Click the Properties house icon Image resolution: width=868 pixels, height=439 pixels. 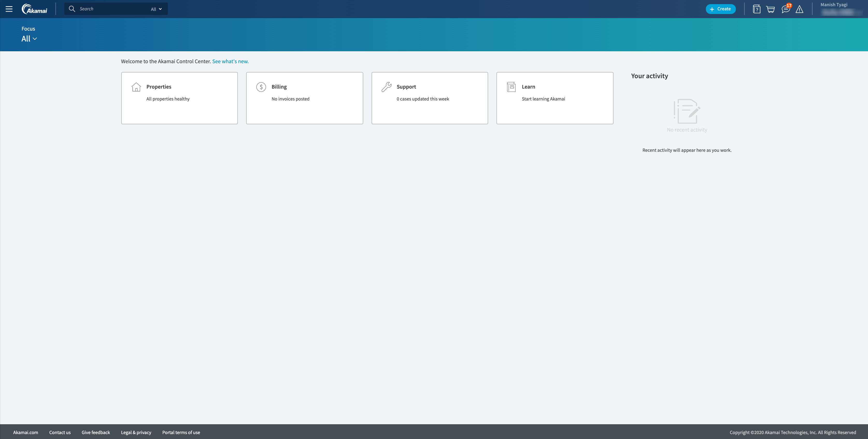point(136,87)
